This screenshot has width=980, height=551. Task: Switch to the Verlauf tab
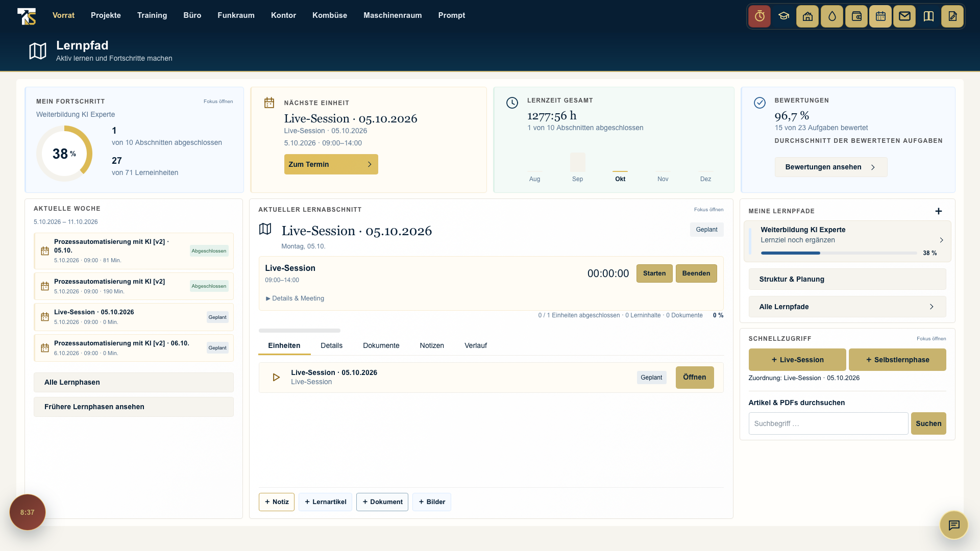coord(476,345)
